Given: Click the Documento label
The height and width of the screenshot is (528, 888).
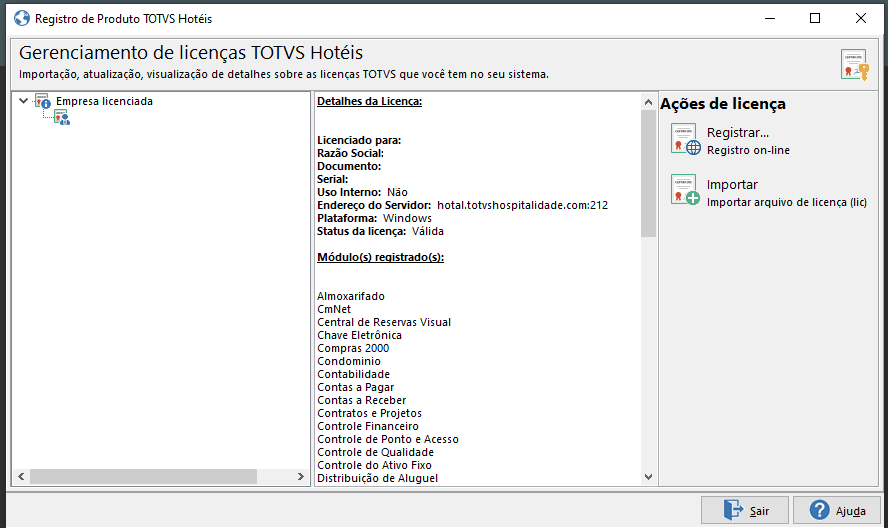Looking at the screenshot, I should point(349,166).
